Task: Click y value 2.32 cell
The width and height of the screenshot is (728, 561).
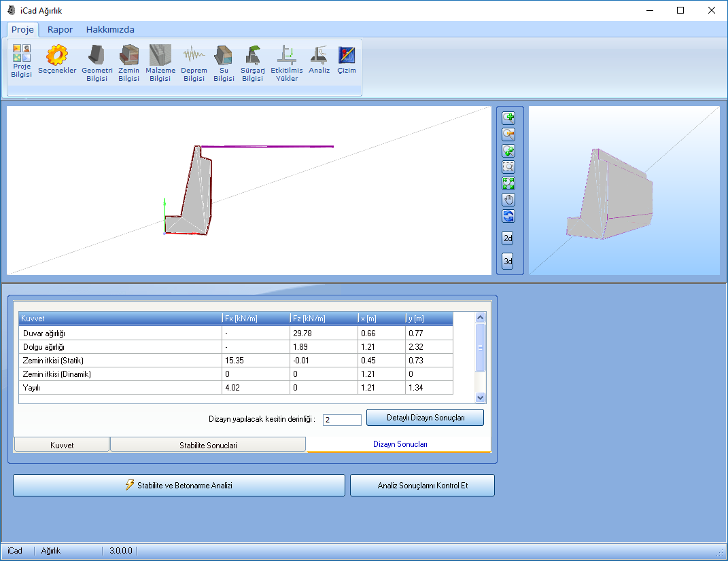Action: point(429,347)
